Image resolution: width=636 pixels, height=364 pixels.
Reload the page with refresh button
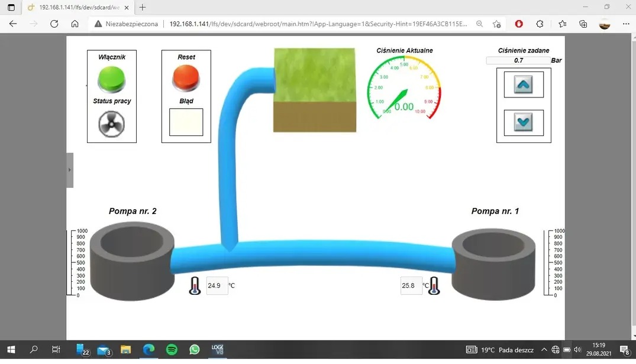coord(54,24)
